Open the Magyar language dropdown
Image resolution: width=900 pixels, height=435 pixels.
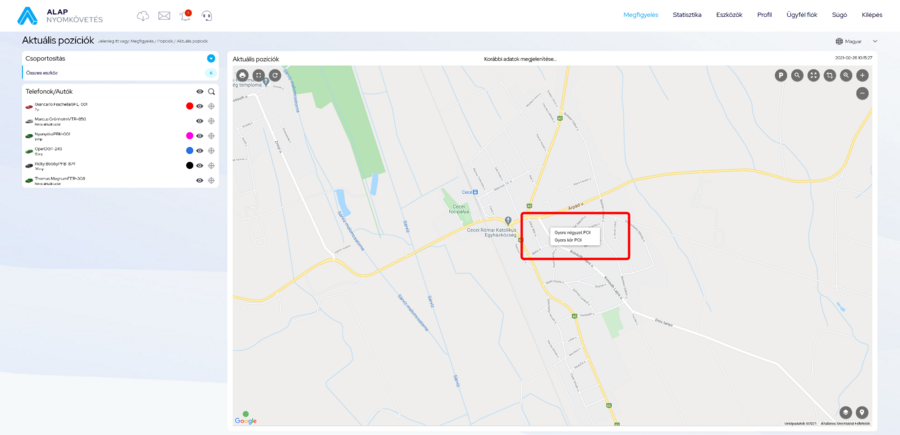pyautogui.click(x=855, y=42)
